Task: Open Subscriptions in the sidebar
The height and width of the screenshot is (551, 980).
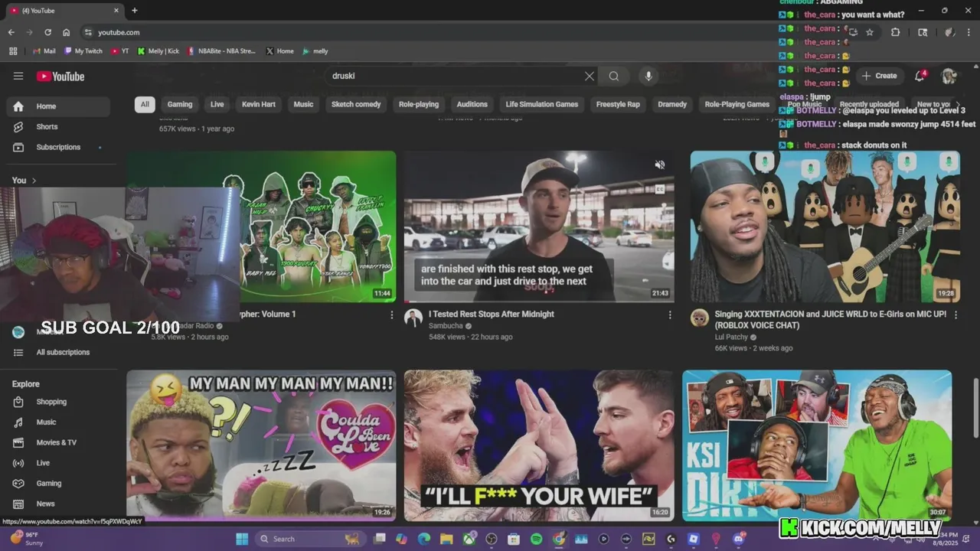Action: tap(58, 147)
